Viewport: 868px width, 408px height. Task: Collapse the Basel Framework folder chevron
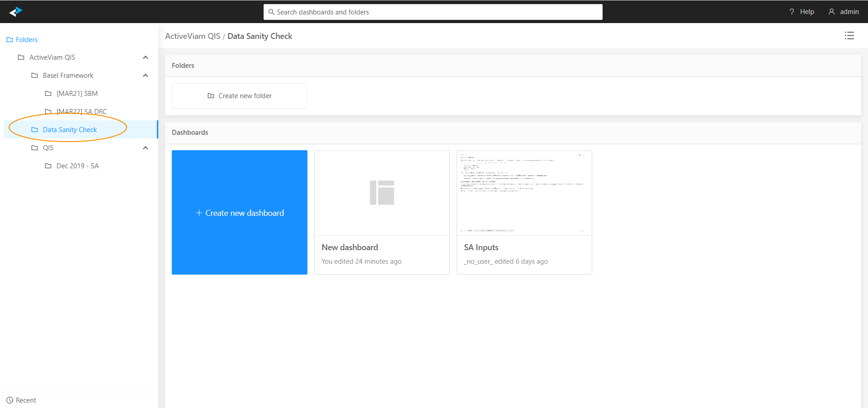[146, 76]
